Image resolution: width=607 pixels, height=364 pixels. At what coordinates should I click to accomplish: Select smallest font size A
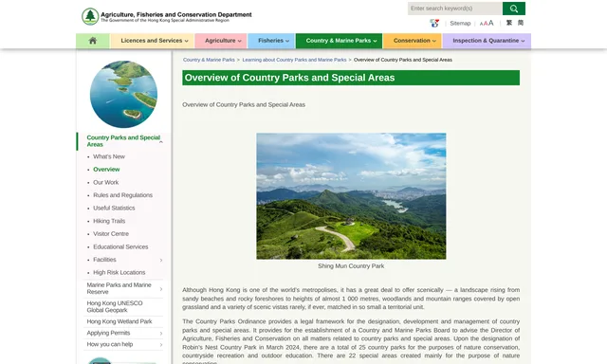click(481, 24)
